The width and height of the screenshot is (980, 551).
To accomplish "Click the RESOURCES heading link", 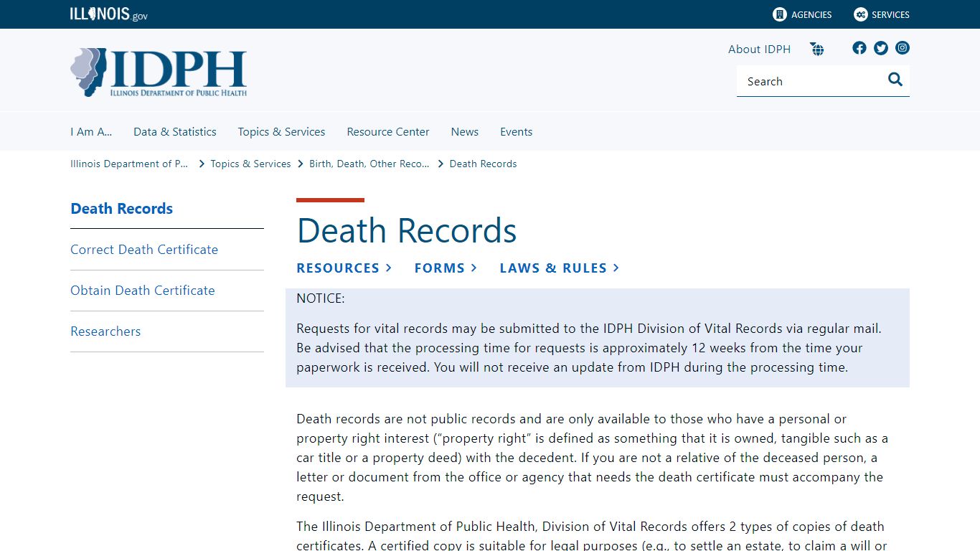I will 338,268.
